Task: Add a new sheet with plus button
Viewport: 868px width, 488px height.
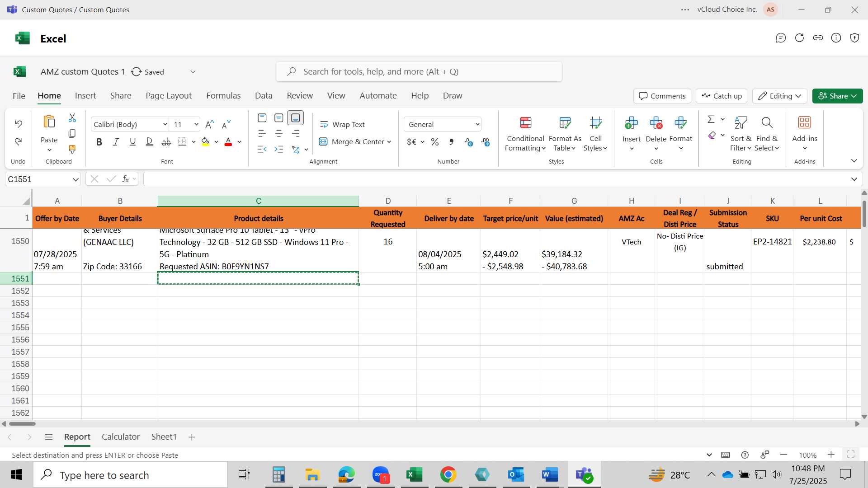Action: 192,437
